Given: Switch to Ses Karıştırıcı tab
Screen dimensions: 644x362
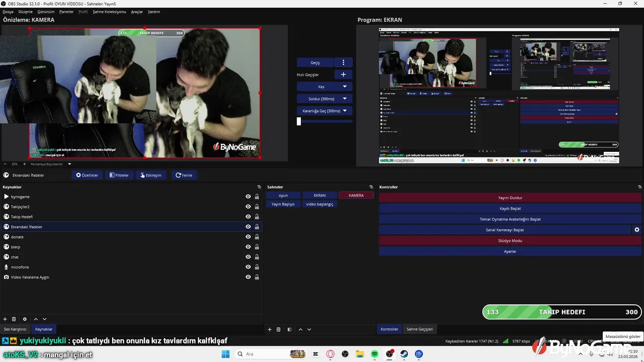Looking at the screenshot, I should tap(15, 329).
